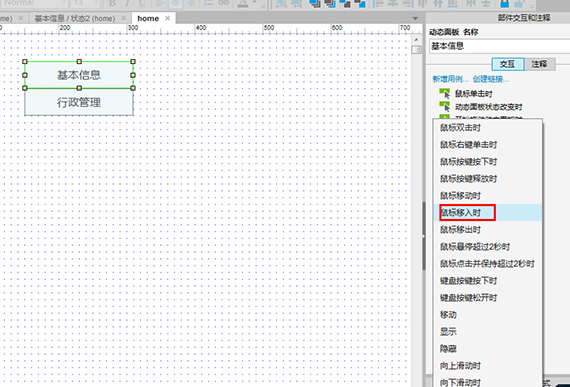Toggle bold text formatting

112,3
